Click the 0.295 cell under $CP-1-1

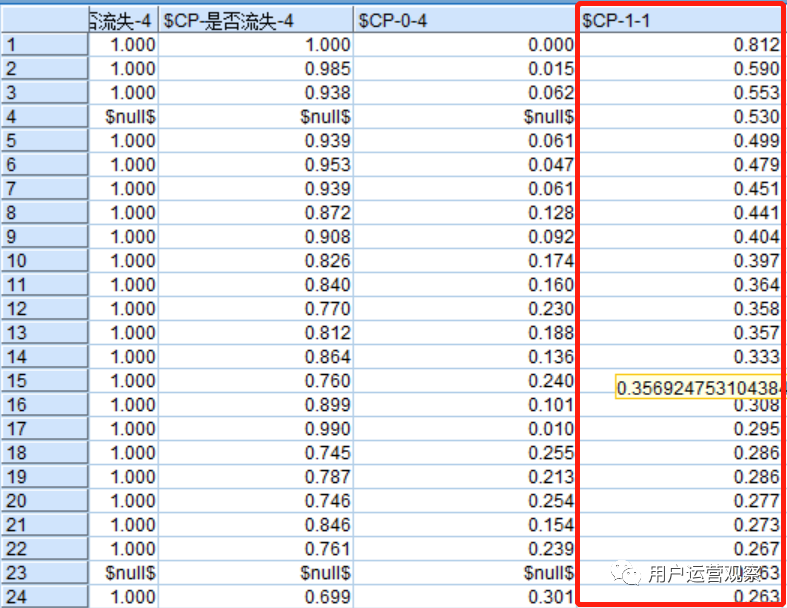pyautogui.click(x=680, y=429)
